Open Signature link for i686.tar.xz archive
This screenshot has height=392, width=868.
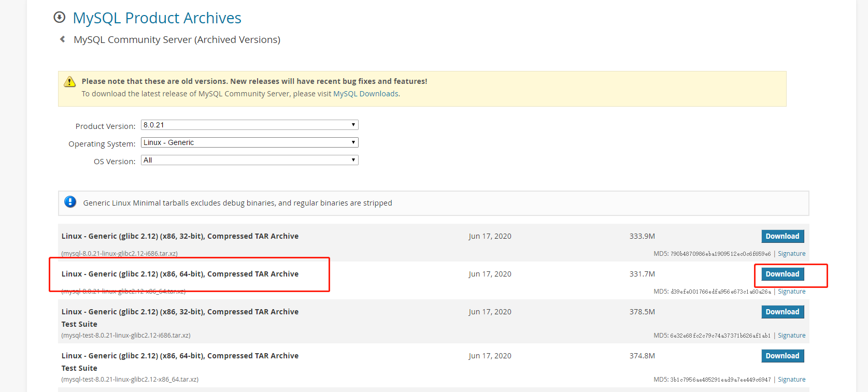point(791,254)
